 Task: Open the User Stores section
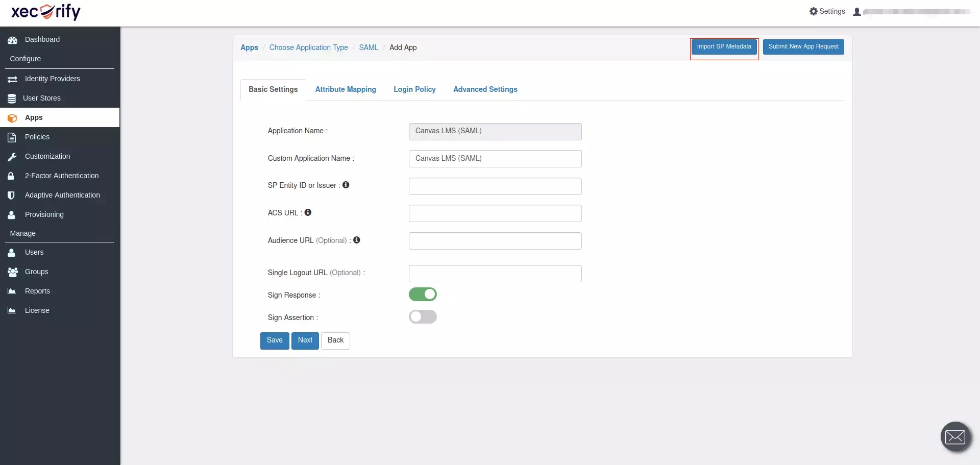coord(43,98)
